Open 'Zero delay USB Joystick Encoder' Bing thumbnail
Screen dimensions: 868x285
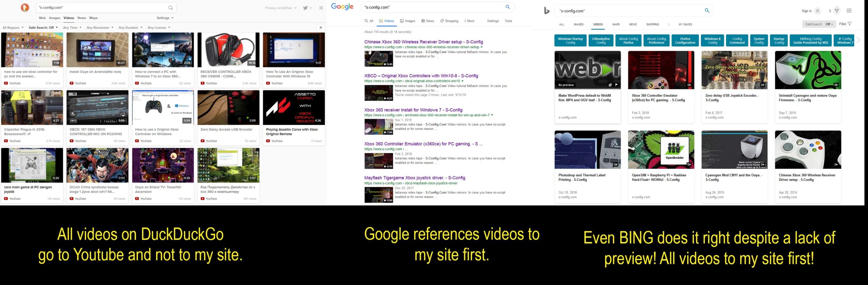(x=734, y=70)
